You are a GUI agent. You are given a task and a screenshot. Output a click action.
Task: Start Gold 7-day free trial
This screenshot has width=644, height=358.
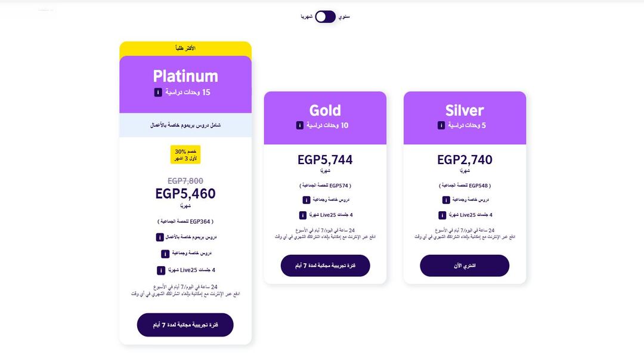coord(326,266)
